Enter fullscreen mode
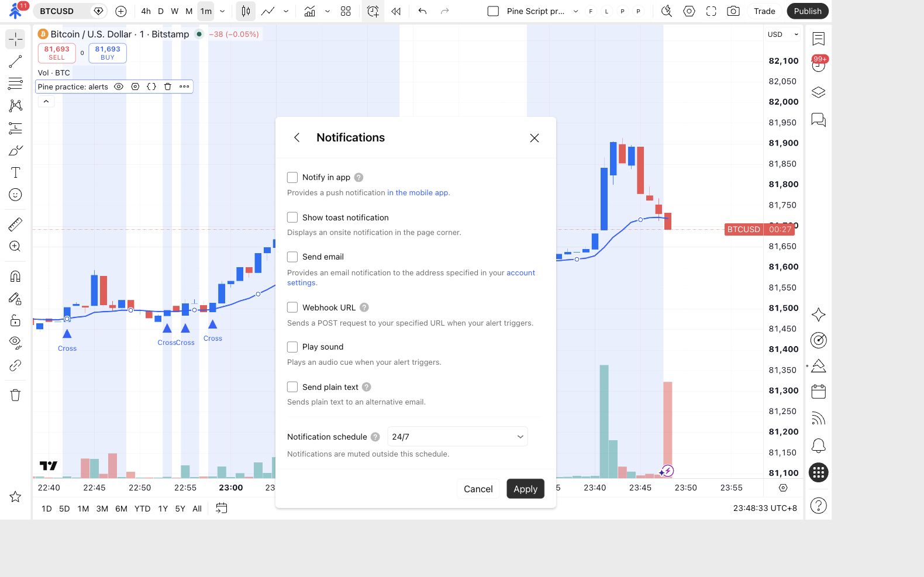The height and width of the screenshot is (577, 924). click(711, 11)
